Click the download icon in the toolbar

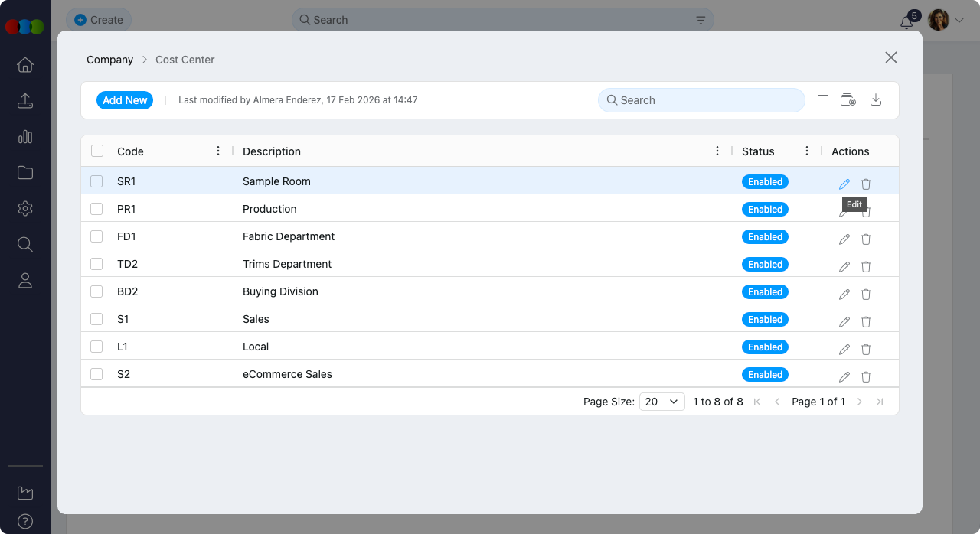click(876, 100)
